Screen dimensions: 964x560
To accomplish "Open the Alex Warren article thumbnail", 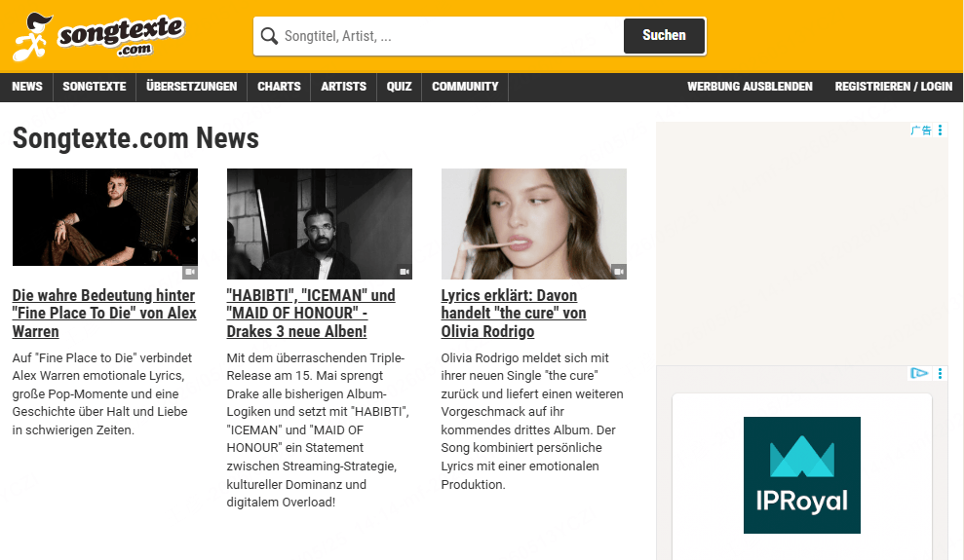I will (105, 217).
